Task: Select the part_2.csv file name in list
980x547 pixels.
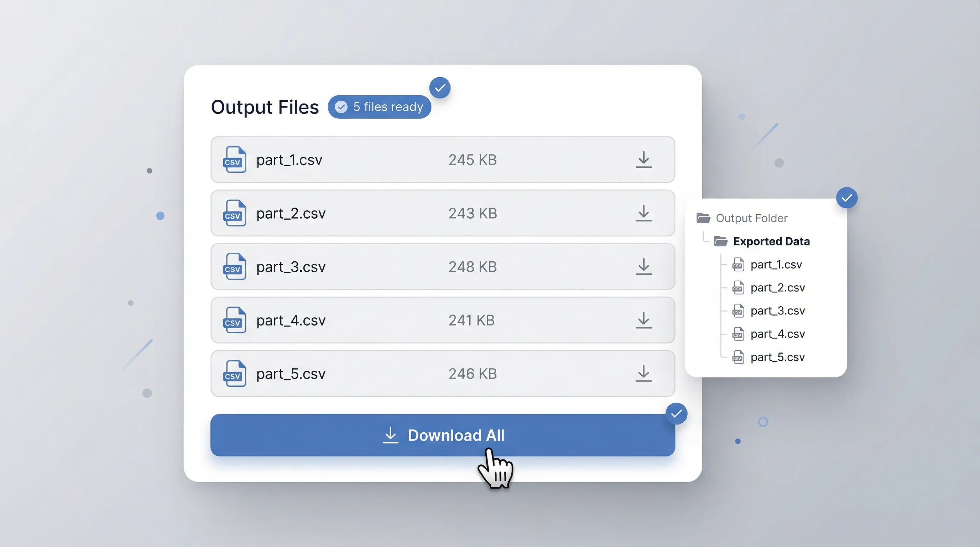Action: 291,213
